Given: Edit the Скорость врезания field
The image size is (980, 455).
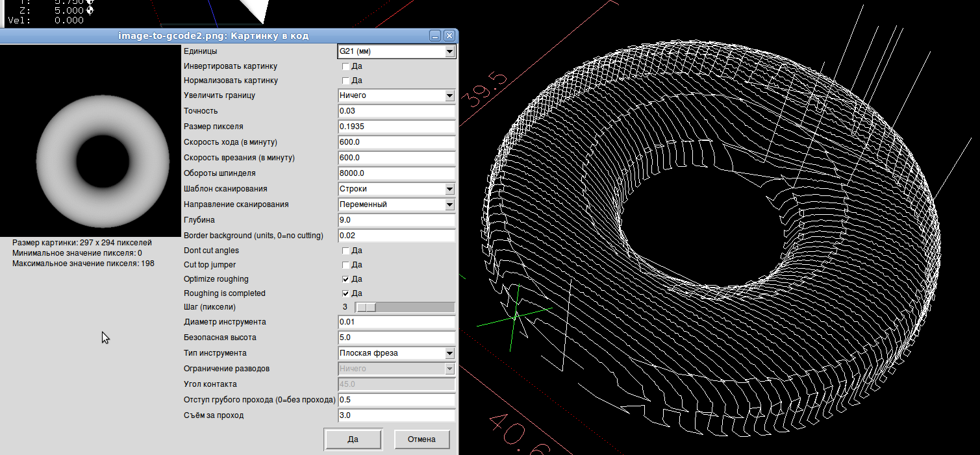Looking at the screenshot, I should (x=396, y=158).
